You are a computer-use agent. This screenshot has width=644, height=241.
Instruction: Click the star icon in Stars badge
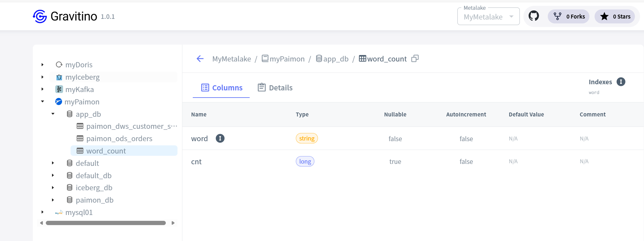coord(604,16)
